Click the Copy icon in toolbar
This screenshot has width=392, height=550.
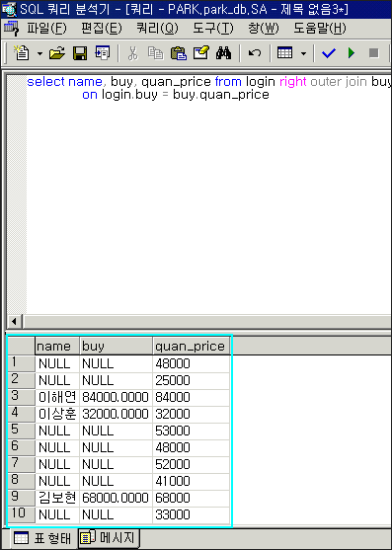[x=155, y=53]
